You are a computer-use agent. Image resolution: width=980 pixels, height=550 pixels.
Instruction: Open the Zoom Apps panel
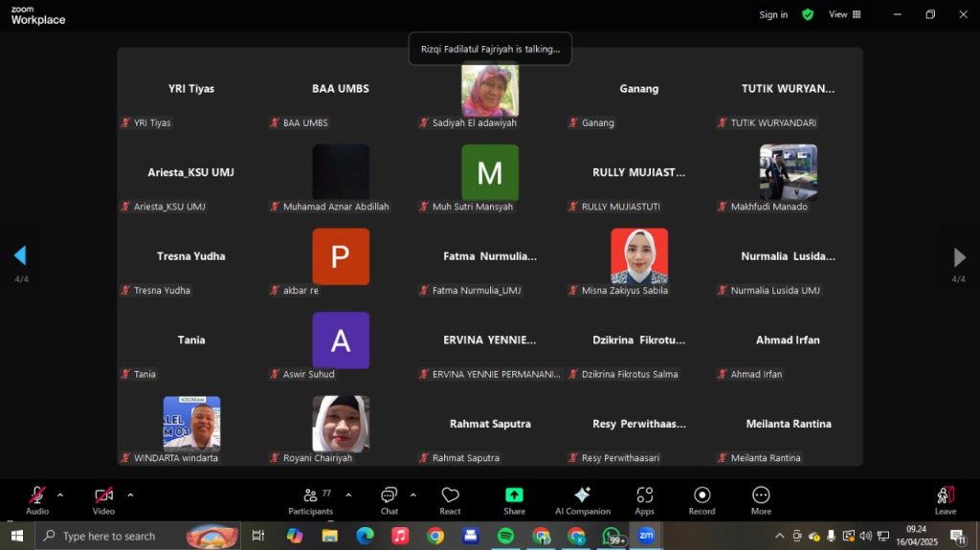pyautogui.click(x=644, y=500)
